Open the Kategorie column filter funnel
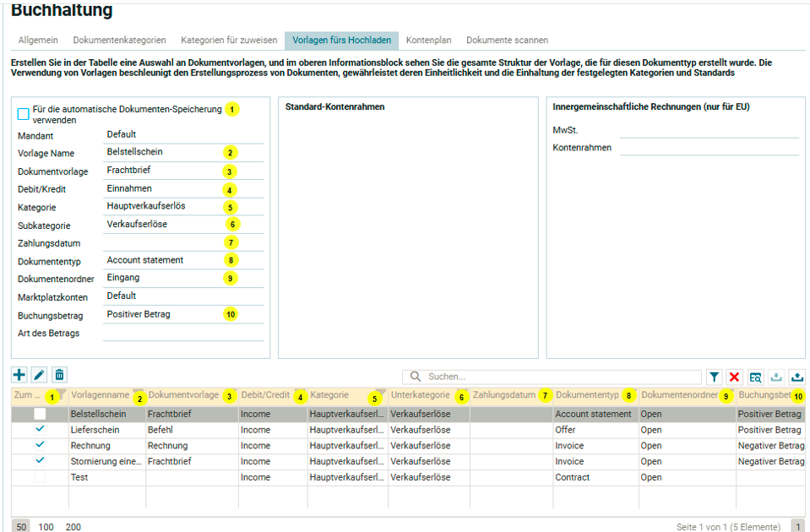 click(380, 393)
